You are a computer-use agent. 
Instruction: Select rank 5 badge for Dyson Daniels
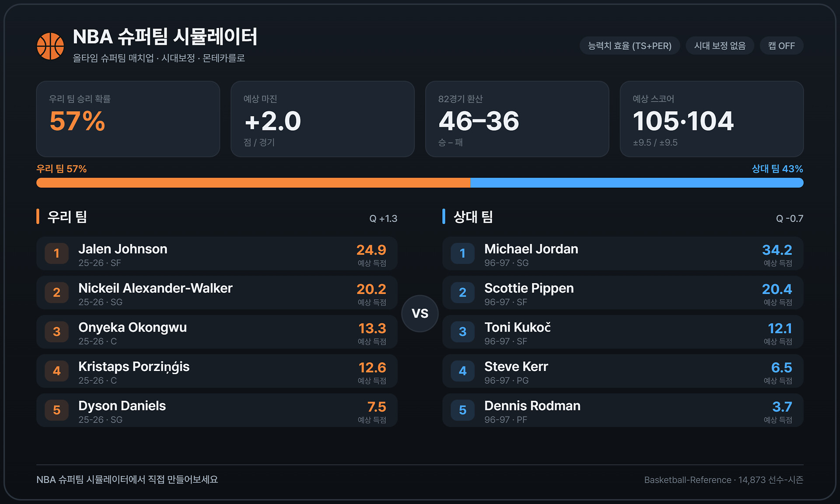(x=57, y=410)
